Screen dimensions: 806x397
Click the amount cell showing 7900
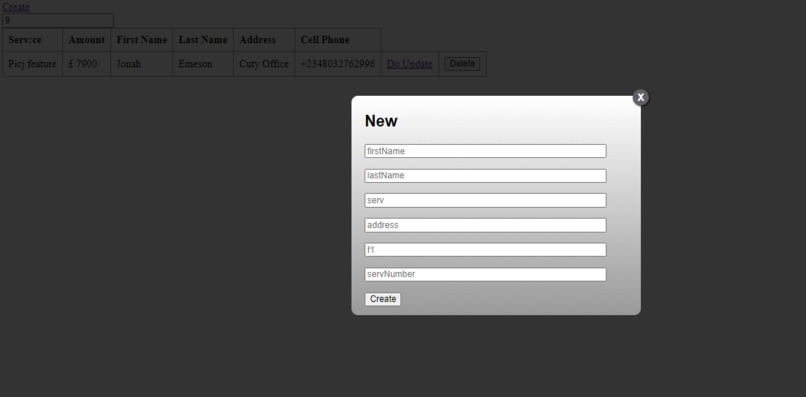click(x=86, y=64)
